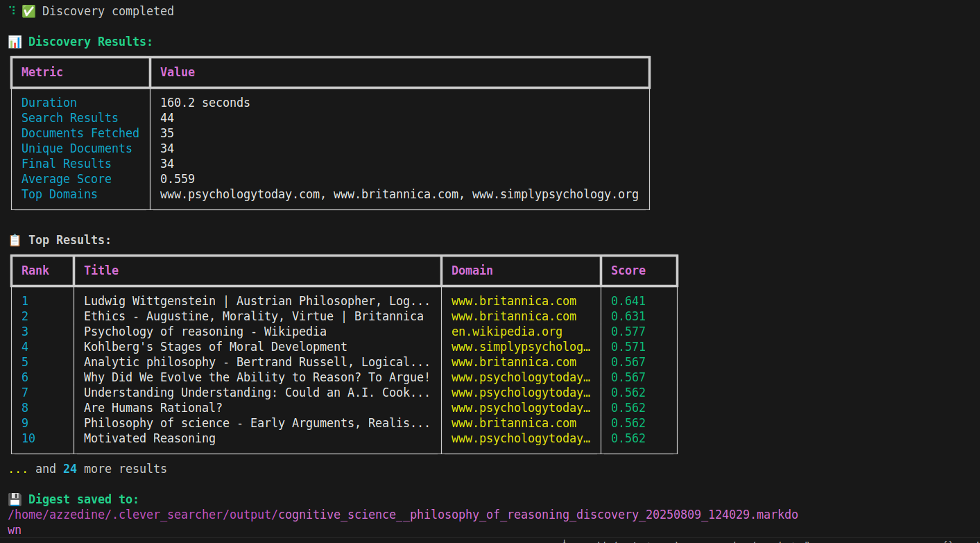Screen dimensions: 980x543
Task: Click the 'Ludwig Wittgenstein | Austrian Philosopher' title
Action: coord(257,301)
